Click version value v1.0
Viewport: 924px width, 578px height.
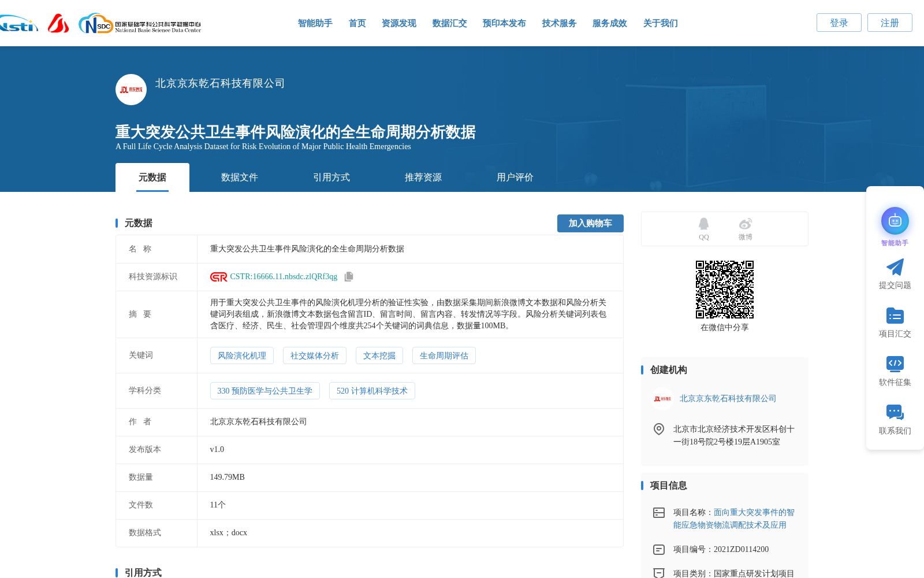217,450
